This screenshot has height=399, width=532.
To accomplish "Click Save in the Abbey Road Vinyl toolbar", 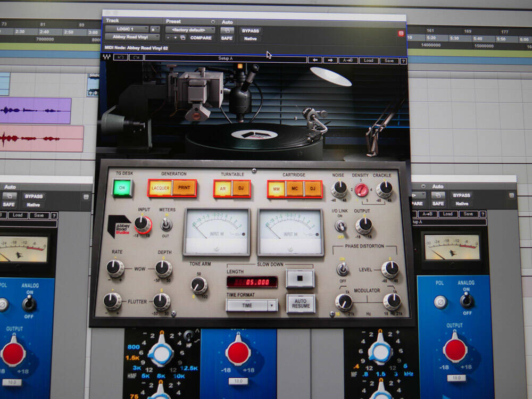I will [x=389, y=61].
